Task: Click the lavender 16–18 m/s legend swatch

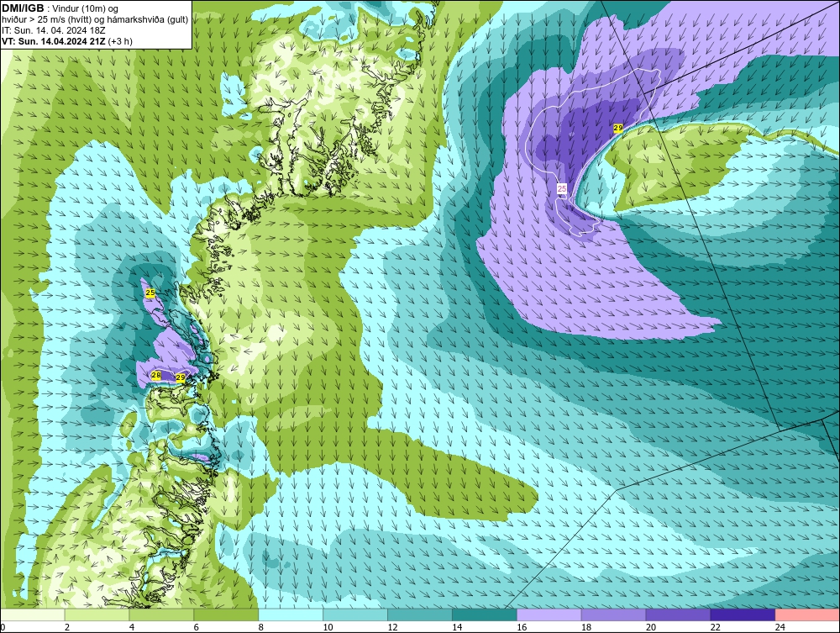Action: tap(549, 615)
